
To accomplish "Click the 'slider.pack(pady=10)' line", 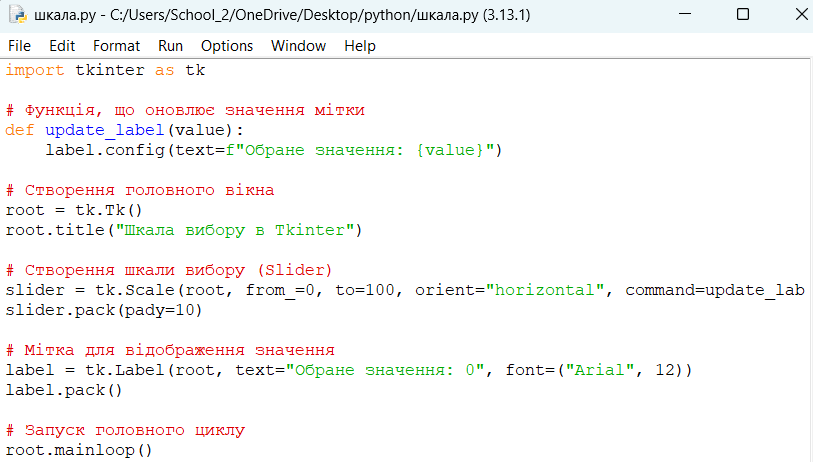I will (x=104, y=310).
